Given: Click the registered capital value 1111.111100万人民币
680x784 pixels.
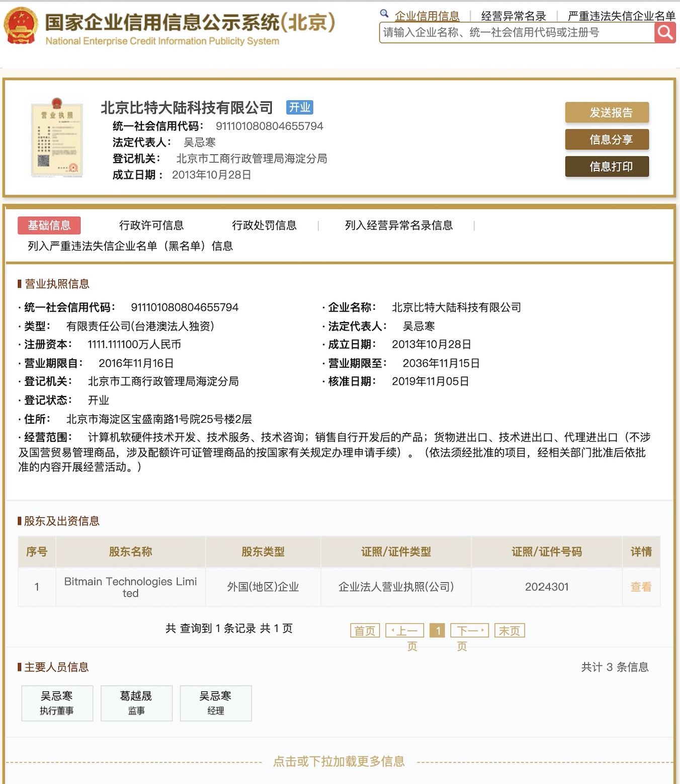Looking at the screenshot, I should pyautogui.click(x=134, y=344).
